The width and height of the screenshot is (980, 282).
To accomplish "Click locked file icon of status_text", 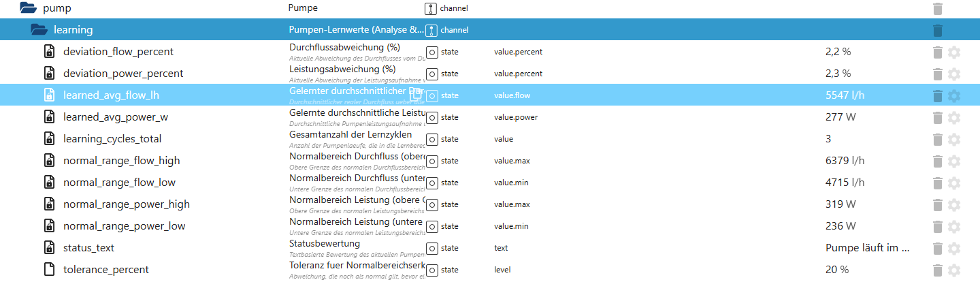I will tap(49, 248).
